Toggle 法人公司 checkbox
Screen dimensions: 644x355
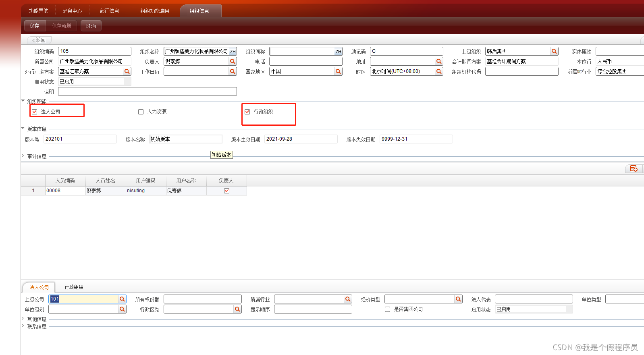pyautogui.click(x=35, y=112)
